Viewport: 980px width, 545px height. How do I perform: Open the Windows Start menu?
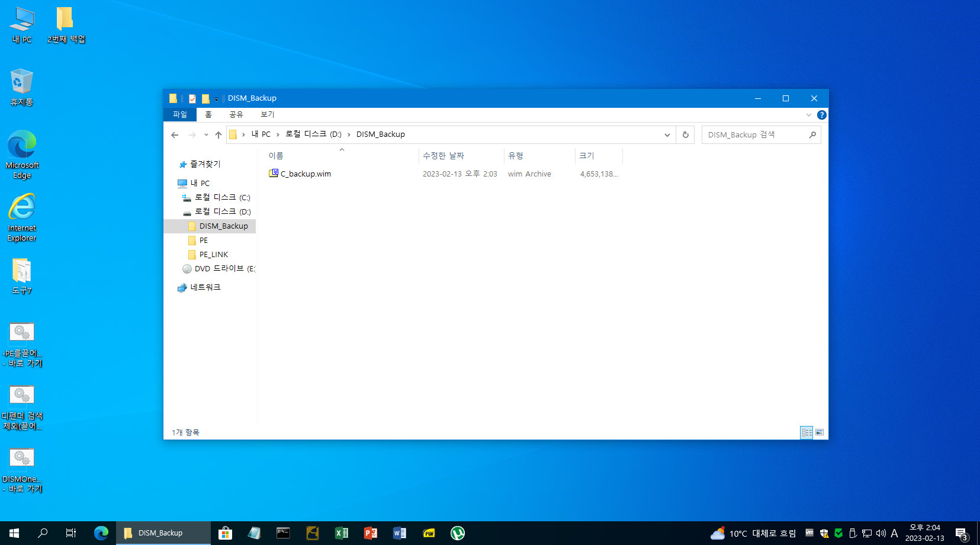[14, 533]
